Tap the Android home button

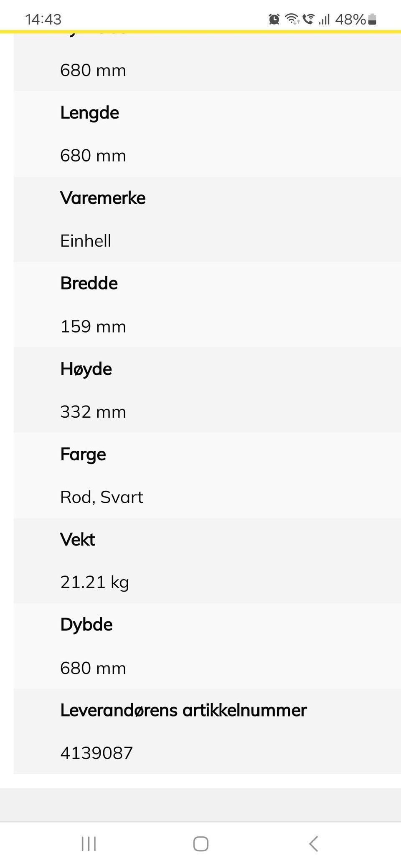200,843
